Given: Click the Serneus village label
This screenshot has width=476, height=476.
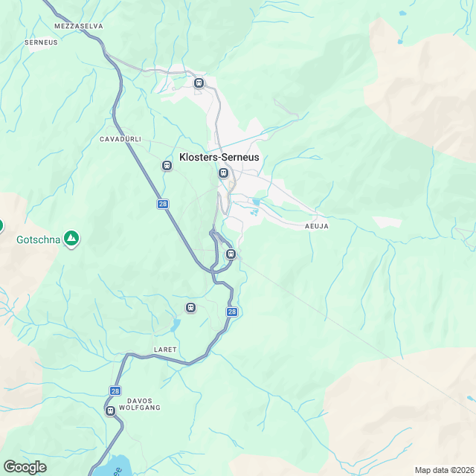Looking at the screenshot, I should (41, 42).
